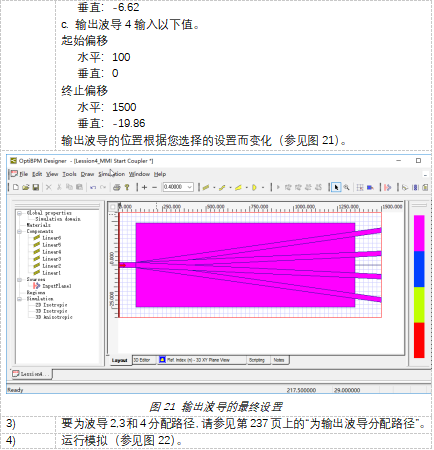Collapse the Components tree node

pos(20,231)
